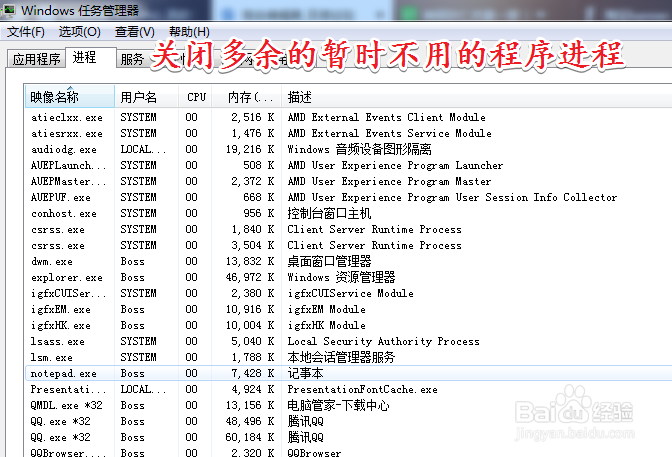Viewport: 672px width, 457px height.
Task: Select the lsm.exe process row
Action: [x=348, y=358]
